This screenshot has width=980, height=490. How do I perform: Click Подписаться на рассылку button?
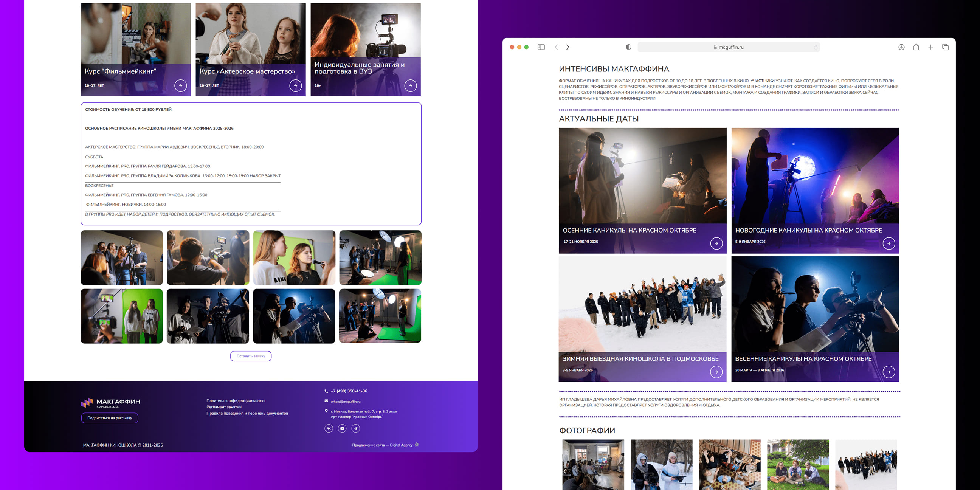point(110,418)
